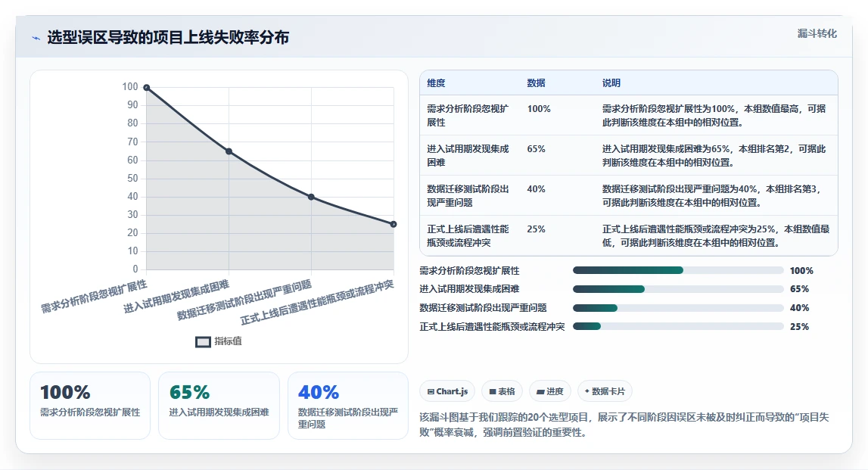Screen dimensions: 868x470
Task: Click table cell 正式上线后遭遇性能瓶颈或流程冲突
Action: (x=468, y=236)
